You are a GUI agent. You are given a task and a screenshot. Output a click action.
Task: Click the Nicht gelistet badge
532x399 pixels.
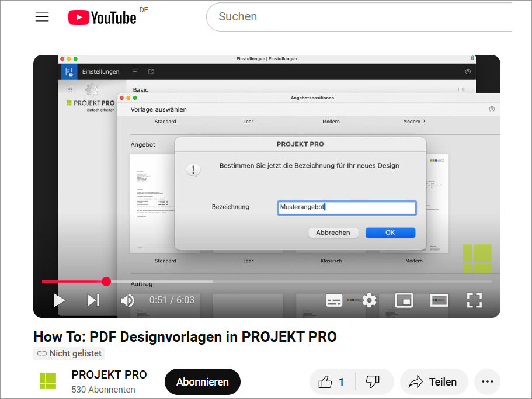pyautogui.click(x=69, y=353)
